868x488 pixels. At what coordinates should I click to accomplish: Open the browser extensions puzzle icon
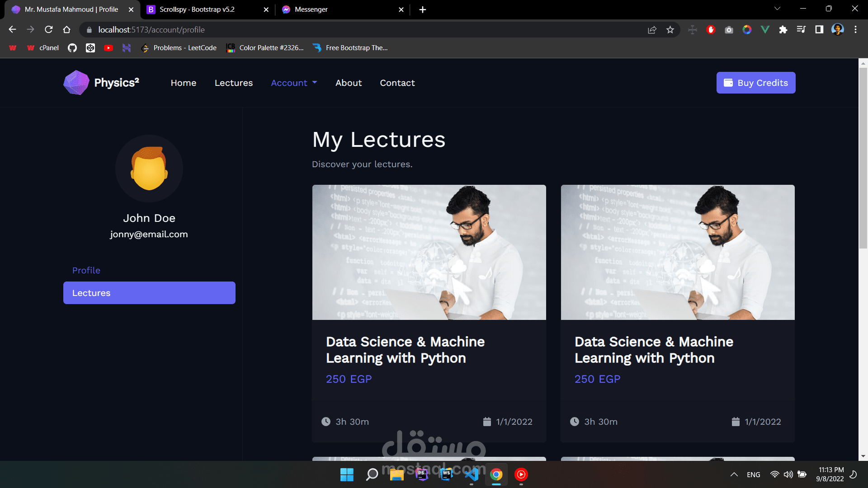pos(783,30)
